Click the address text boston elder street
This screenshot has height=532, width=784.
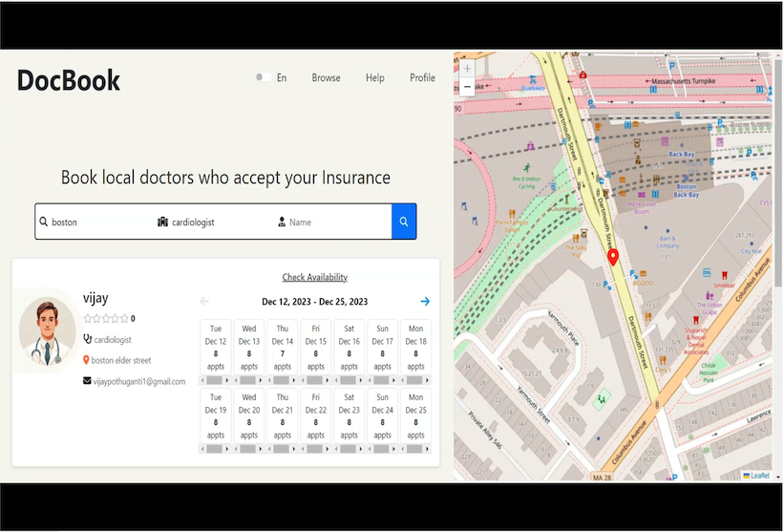121,360
